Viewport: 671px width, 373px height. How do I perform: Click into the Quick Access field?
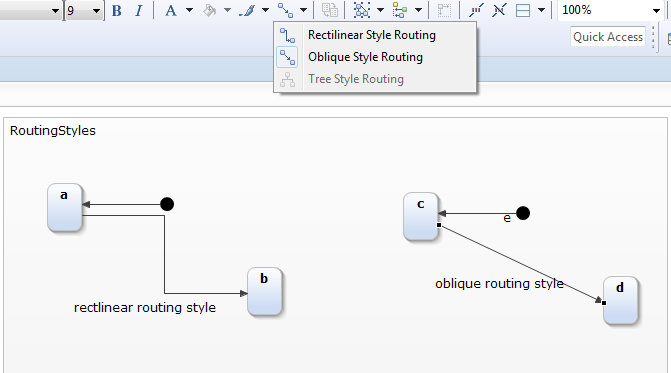(x=608, y=37)
